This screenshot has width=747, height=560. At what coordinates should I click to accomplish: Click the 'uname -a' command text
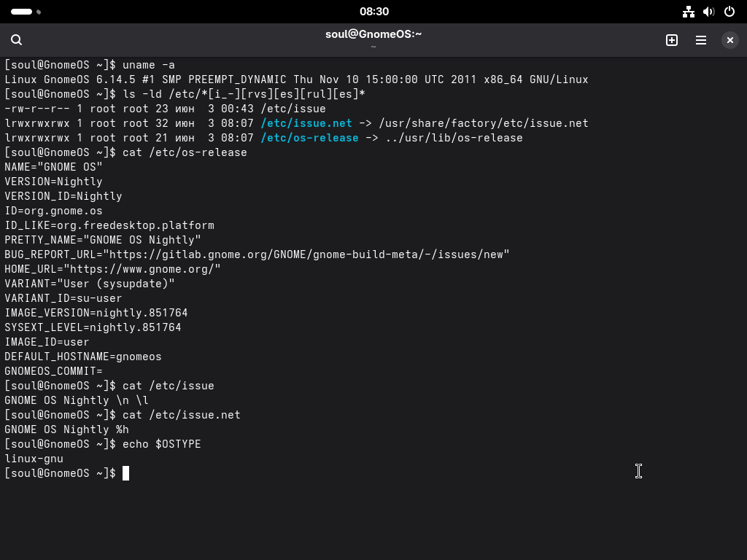149,65
